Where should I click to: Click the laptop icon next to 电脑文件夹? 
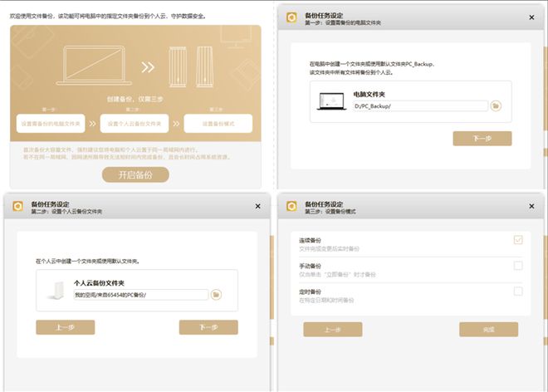pyautogui.click(x=331, y=101)
